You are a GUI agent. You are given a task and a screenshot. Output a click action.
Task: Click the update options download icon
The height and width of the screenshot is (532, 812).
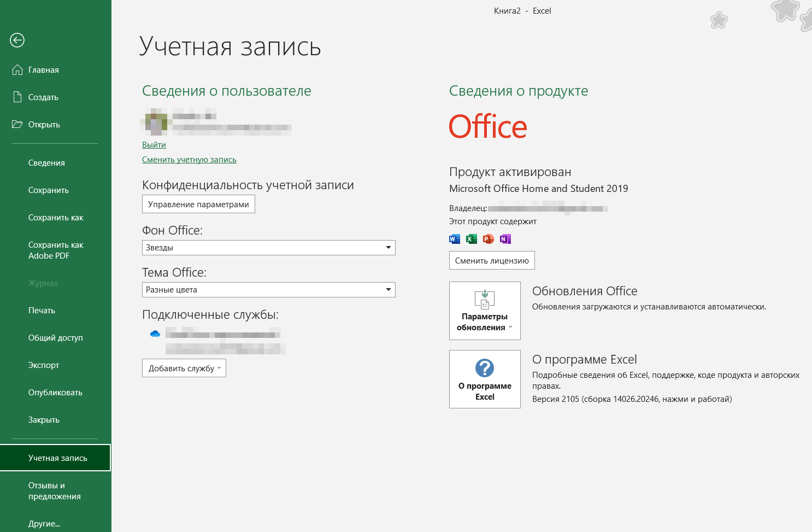pos(485,300)
